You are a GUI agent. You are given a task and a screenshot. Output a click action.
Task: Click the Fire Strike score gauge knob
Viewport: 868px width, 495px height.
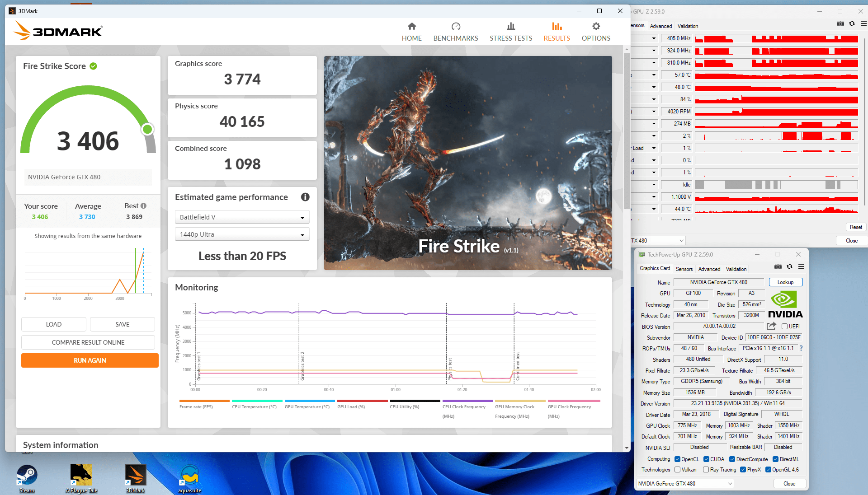(147, 130)
